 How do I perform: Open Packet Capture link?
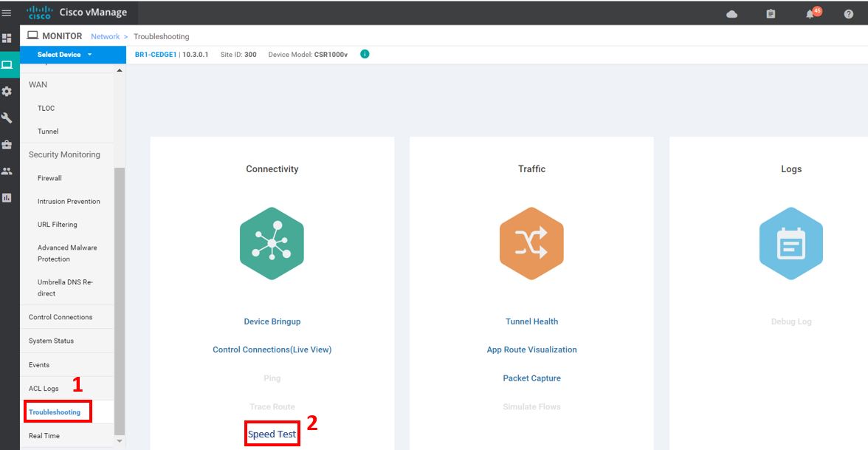pos(531,378)
